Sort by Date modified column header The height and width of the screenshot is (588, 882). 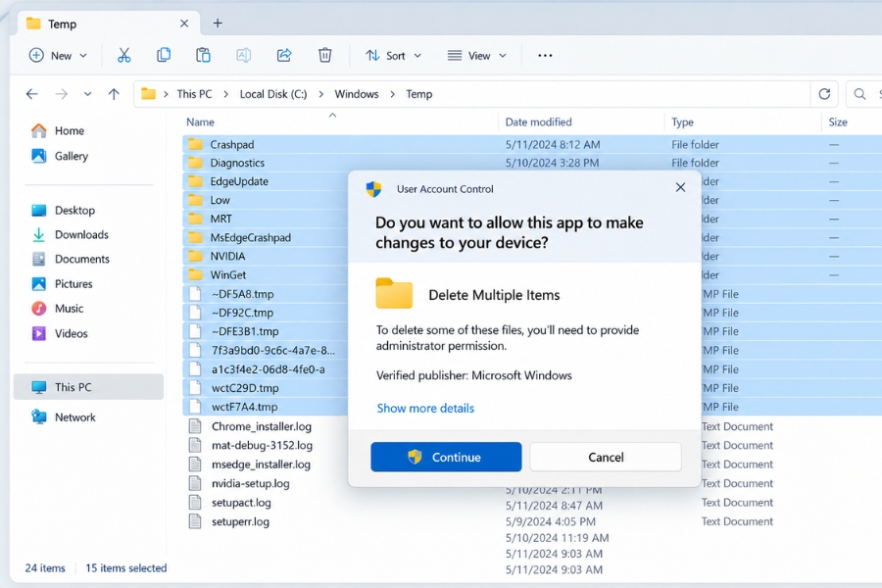click(x=538, y=122)
